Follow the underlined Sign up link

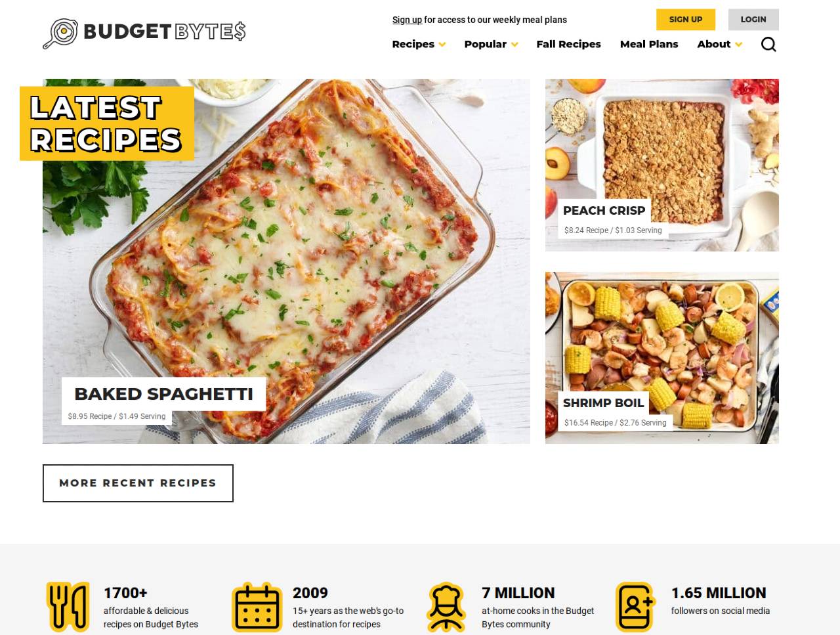[407, 20]
